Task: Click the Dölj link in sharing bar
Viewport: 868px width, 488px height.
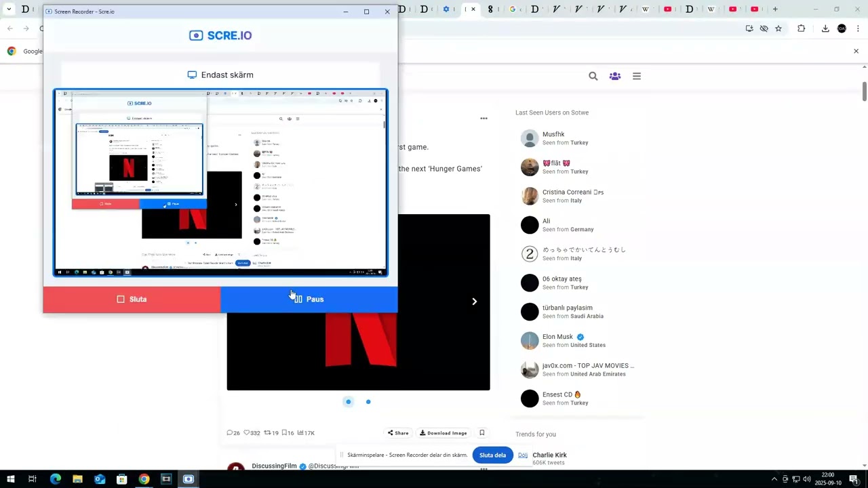Action: pos(523,455)
